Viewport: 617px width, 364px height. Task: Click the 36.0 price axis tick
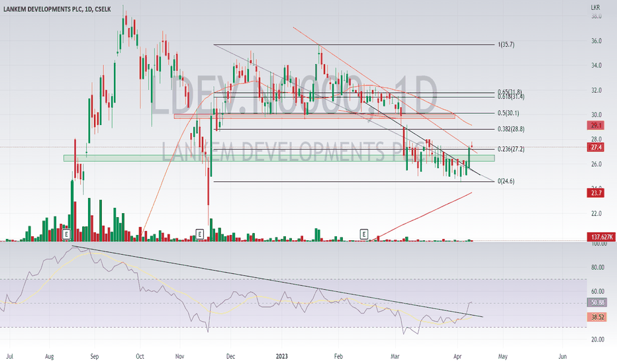pos(596,41)
